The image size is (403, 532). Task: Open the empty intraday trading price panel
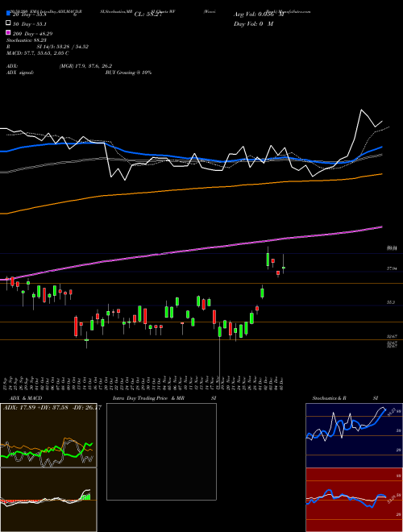(161, 451)
